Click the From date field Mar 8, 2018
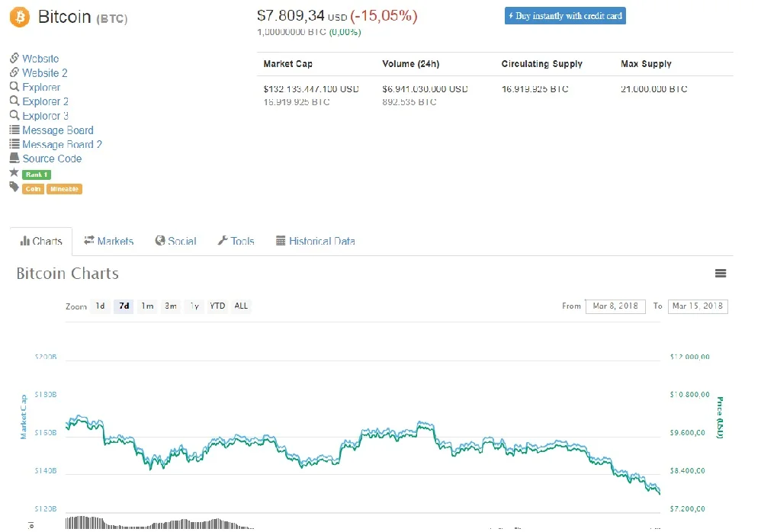This screenshot has width=761, height=532. [x=615, y=306]
